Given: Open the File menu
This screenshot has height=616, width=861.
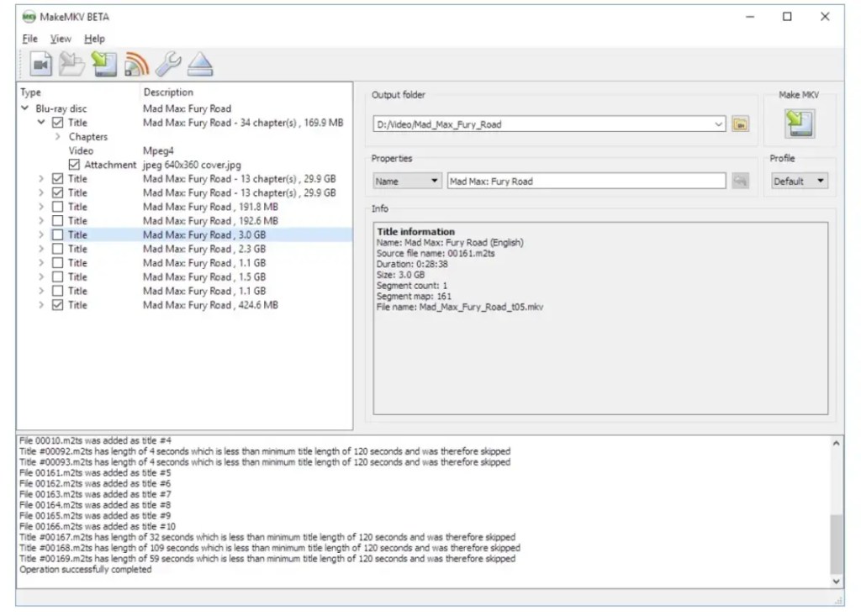Looking at the screenshot, I should 30,39.
